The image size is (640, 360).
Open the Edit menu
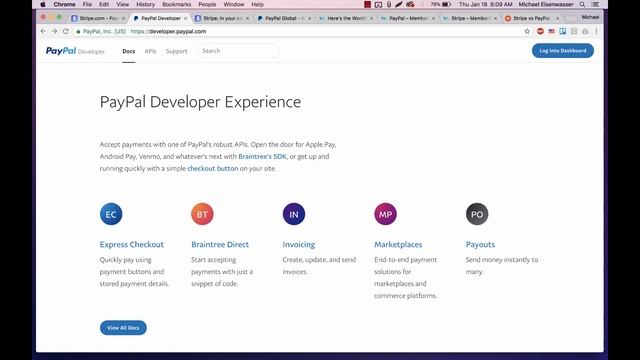104,4
